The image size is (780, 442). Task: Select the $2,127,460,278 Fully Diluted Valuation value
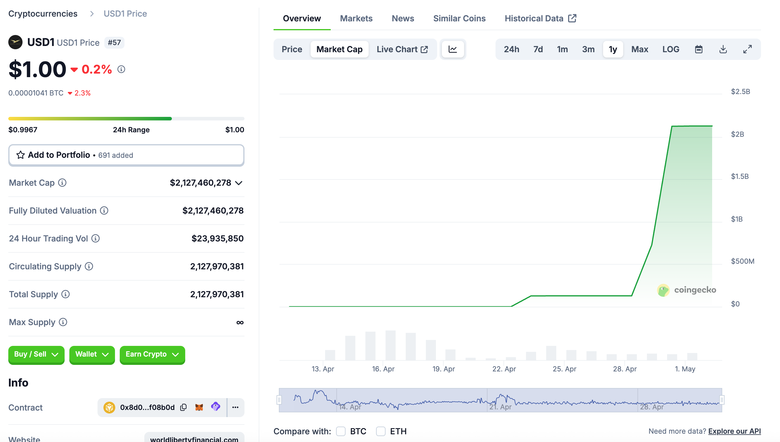point(213,211)
